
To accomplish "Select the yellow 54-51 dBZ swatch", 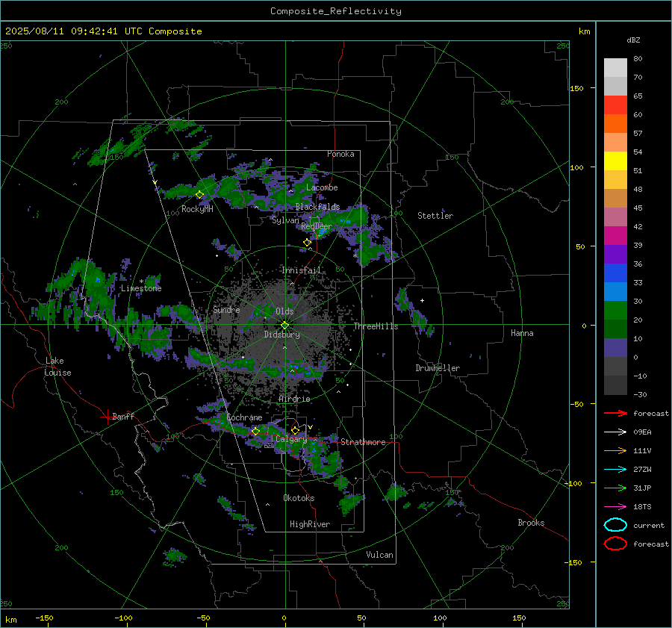I will 615,161.
